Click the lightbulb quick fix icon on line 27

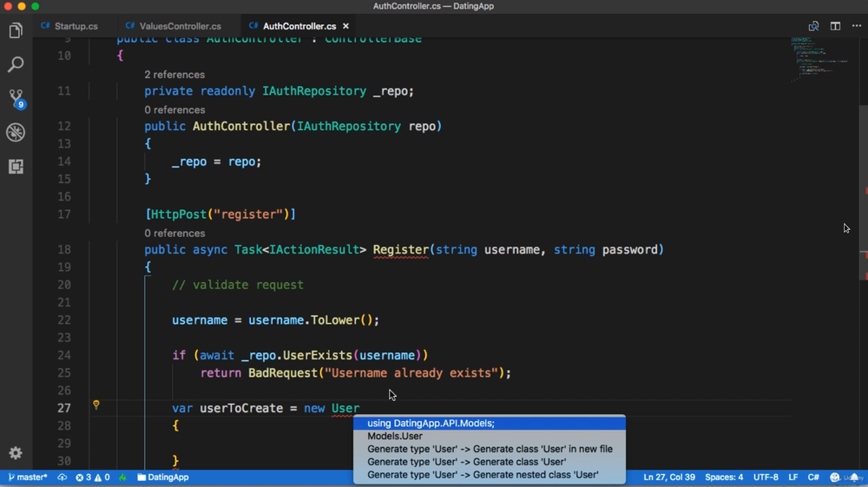(x=96, y=405)
